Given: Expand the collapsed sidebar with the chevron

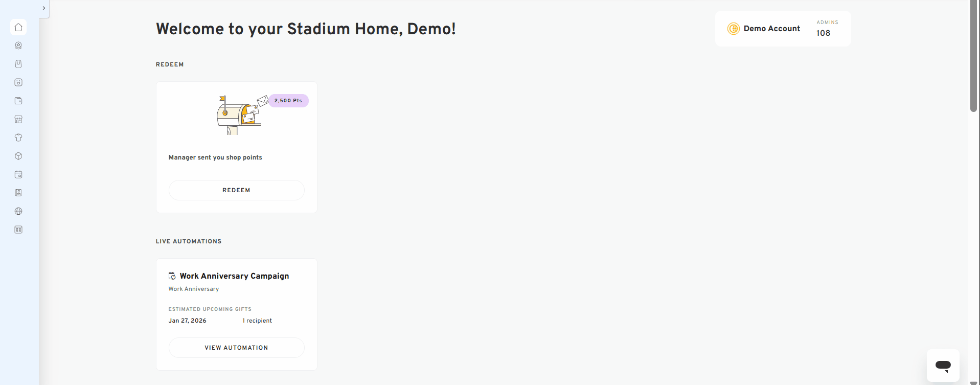Looking at the screenshot, I should pyautogui.click(x=43, y=8).
